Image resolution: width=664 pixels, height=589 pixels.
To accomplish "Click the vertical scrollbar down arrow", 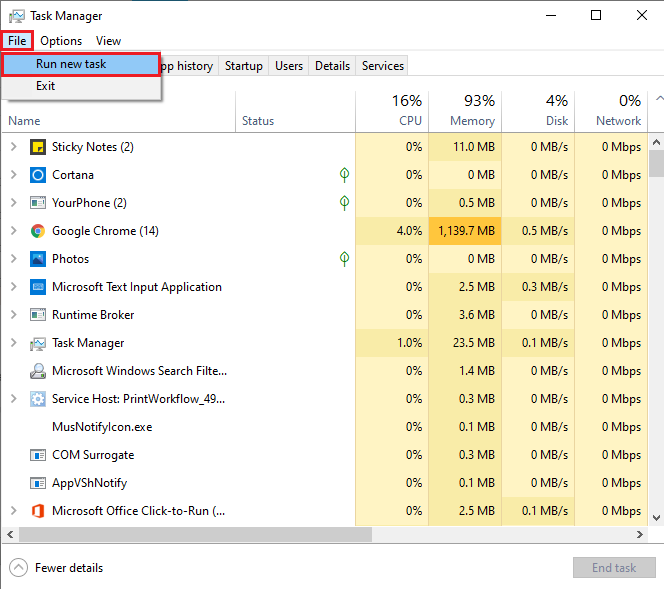I will (656, 518).
